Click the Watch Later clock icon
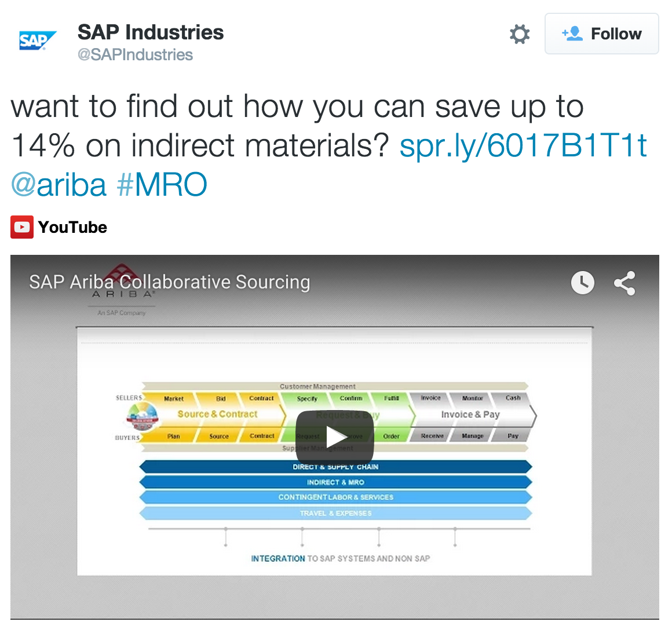Screen dimensions: 672x629 582,283
